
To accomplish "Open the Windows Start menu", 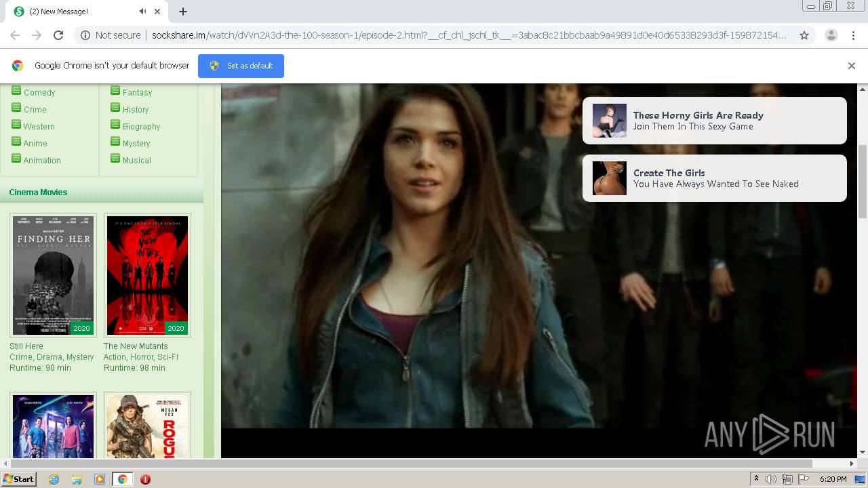I will (19, 479).
